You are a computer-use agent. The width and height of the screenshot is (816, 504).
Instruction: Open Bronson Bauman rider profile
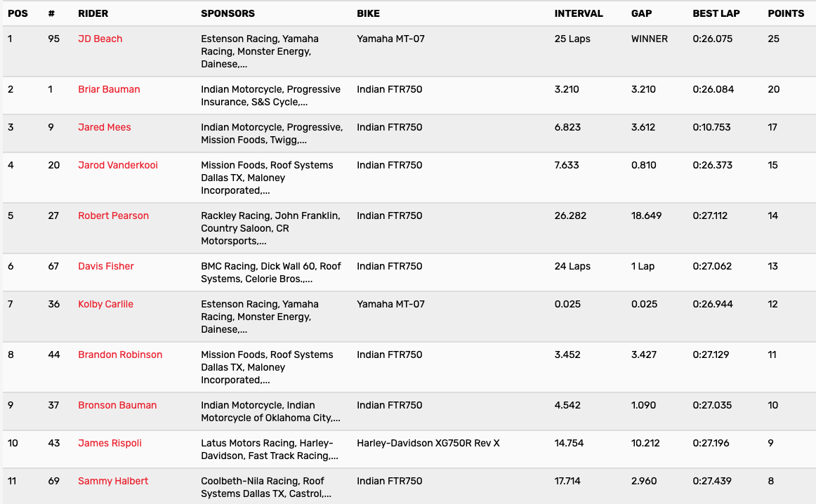tap(117, 405)
